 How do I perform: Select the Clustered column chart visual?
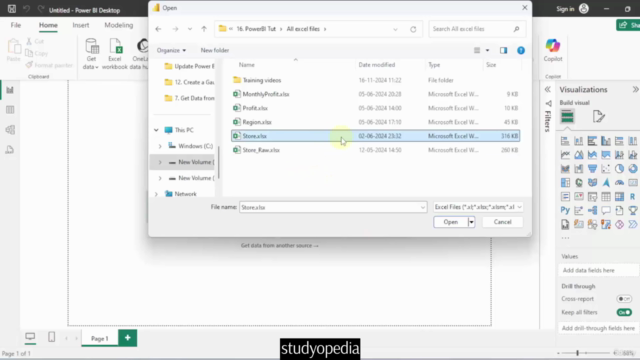click(606, 141)
